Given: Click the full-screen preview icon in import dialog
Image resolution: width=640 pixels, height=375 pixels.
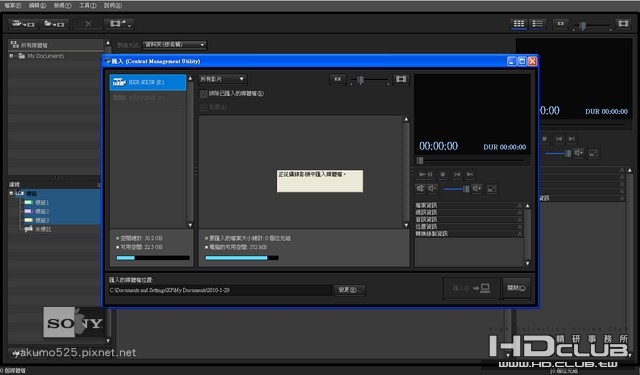Looking at the screenshot, I should click(x=492, y=189).
